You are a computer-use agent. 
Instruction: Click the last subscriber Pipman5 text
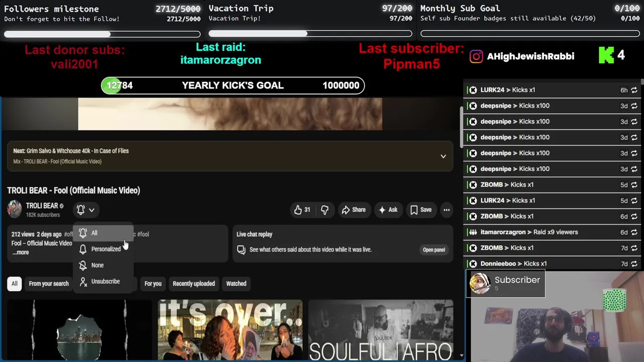(x=412, y=64)
